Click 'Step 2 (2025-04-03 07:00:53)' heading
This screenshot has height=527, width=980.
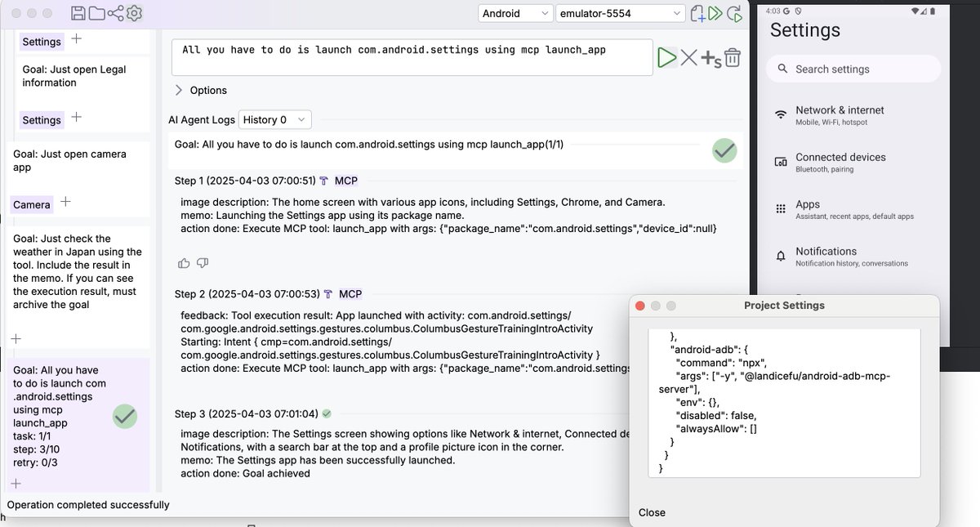coord(247,294)
